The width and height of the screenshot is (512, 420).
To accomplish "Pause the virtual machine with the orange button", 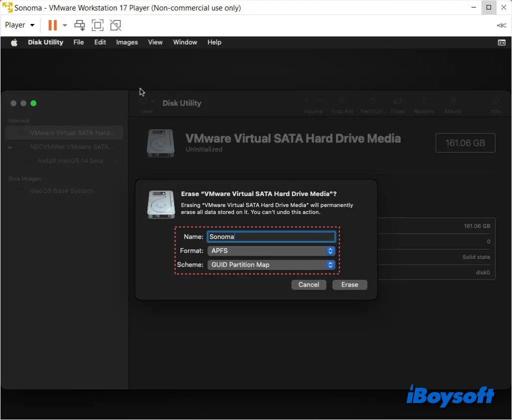I will point(52,25).
